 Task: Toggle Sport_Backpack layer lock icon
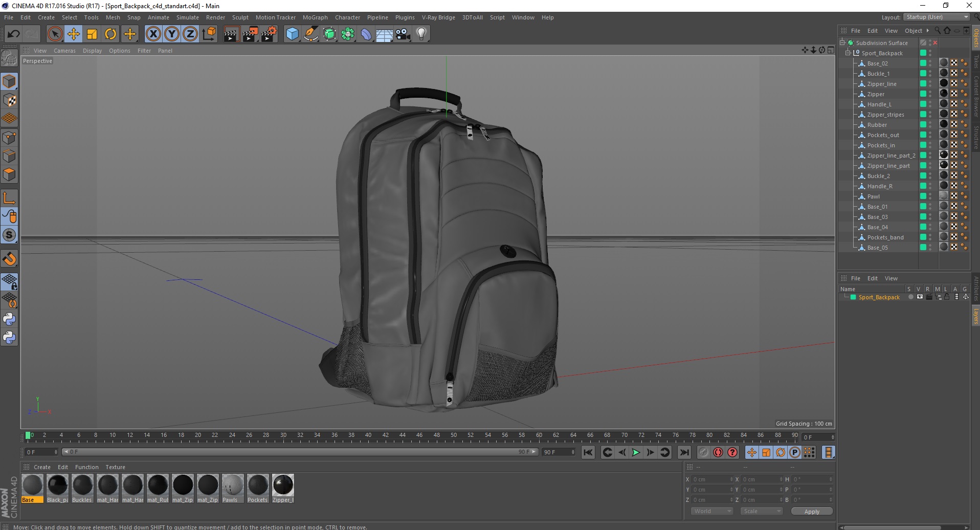[x=947, y=297]
